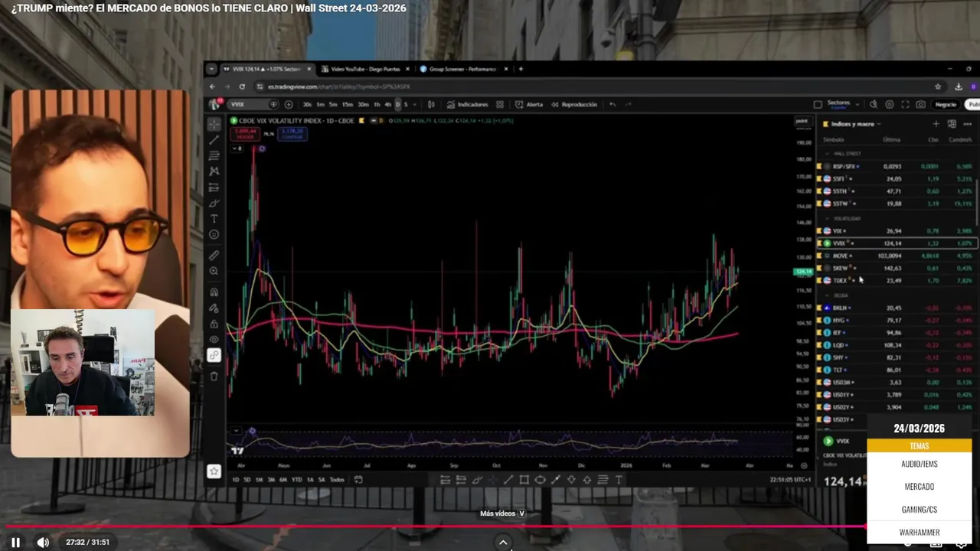Select the projection tool in left toolbar
This screenshot has height=551, width=980.
214,187
